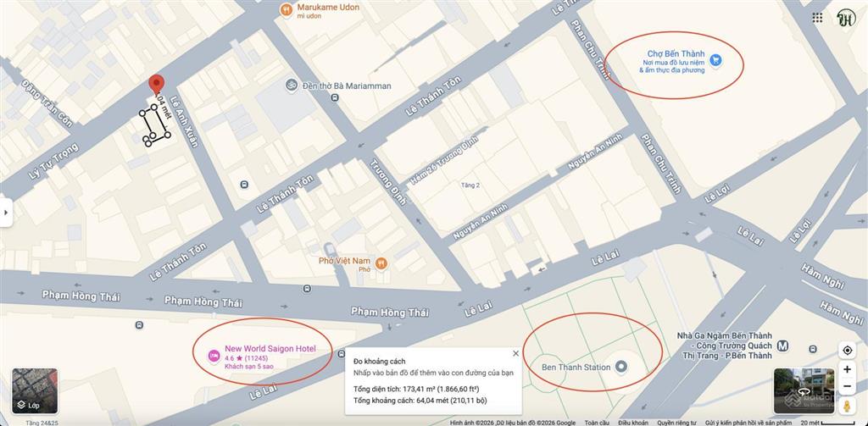
Task: Open the Lớp layers thumbnail
Action: tap(35, 391)
